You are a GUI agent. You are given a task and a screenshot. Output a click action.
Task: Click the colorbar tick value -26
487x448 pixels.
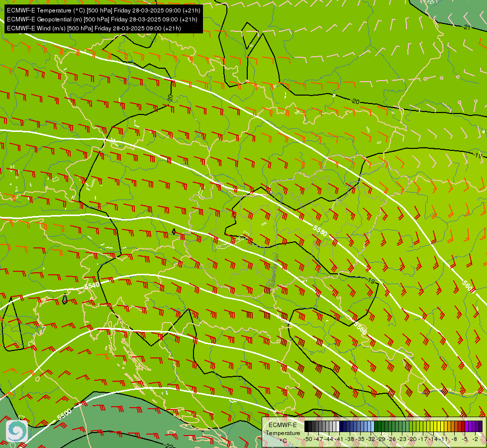pyautogui.click(x=391, y=439)
